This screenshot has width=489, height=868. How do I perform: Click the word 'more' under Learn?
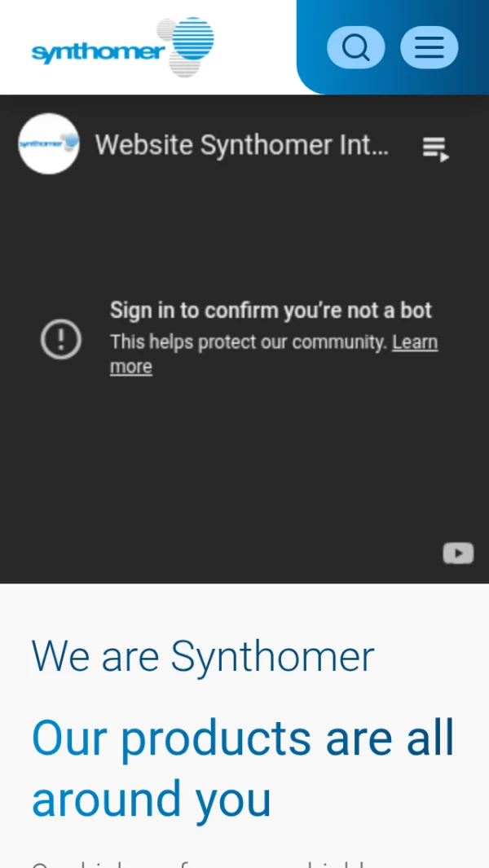(x=131, y=367)
